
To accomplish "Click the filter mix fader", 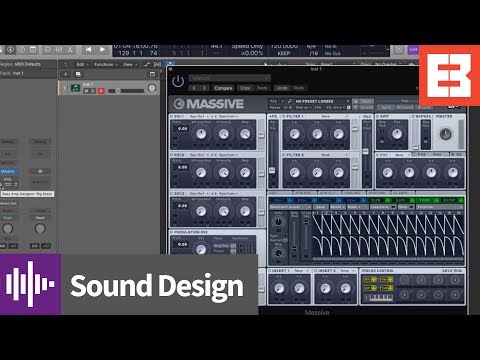I will (x=366, y=152).
